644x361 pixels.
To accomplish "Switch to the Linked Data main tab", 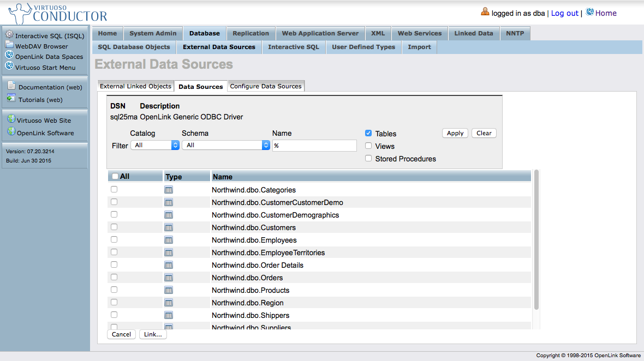I will [x=473, y=33].
